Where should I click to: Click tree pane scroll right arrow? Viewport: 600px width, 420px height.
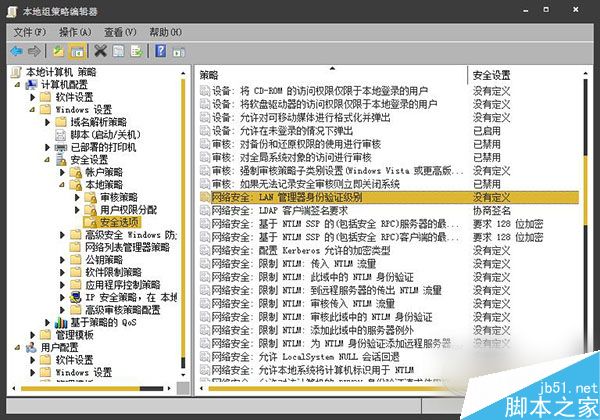(169, 389)
